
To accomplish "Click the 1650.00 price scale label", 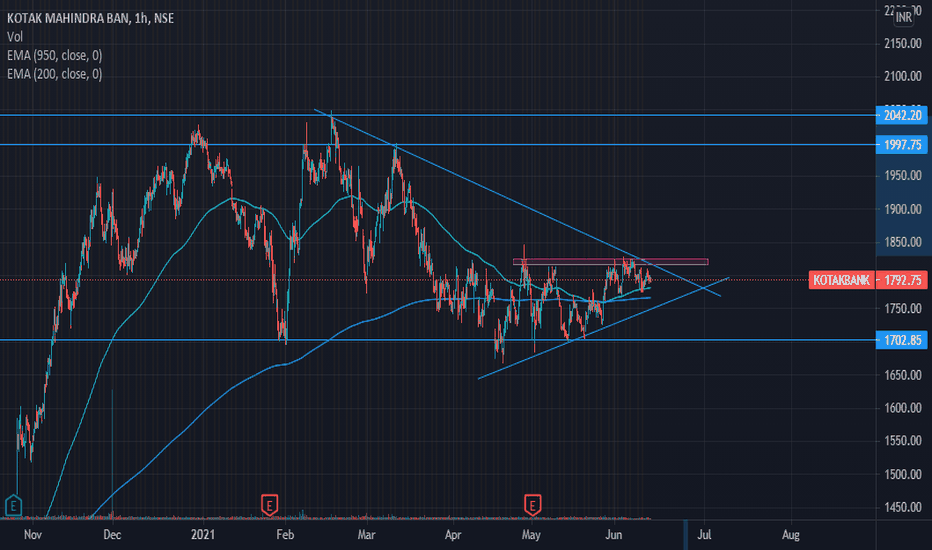I will 903,375.
